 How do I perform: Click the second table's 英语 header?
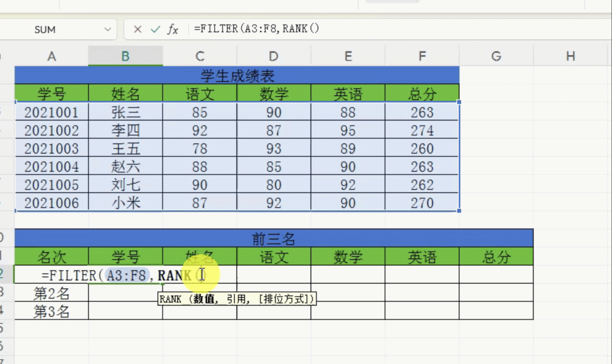(x=422, y=257)
